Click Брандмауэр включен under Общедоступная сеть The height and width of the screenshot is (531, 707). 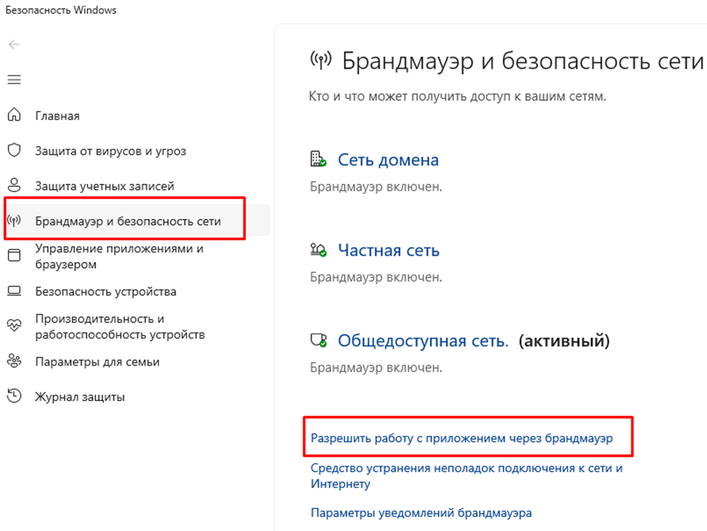click(x=376, y=367)
